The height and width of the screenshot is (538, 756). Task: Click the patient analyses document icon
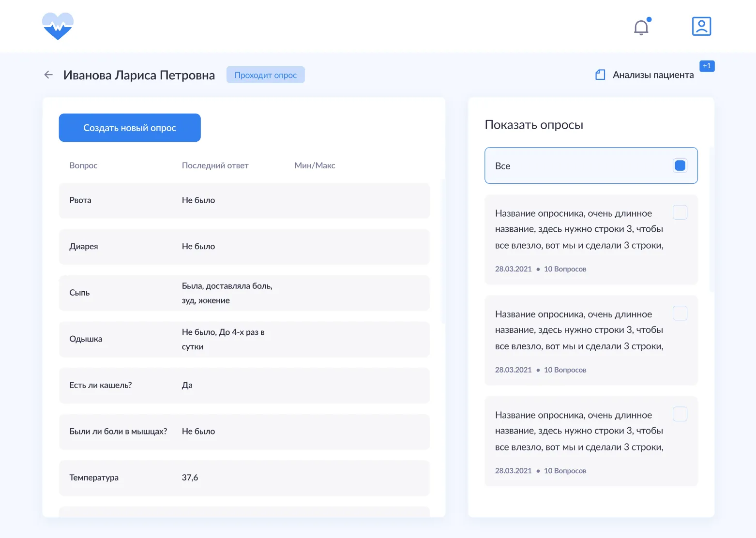600,75
